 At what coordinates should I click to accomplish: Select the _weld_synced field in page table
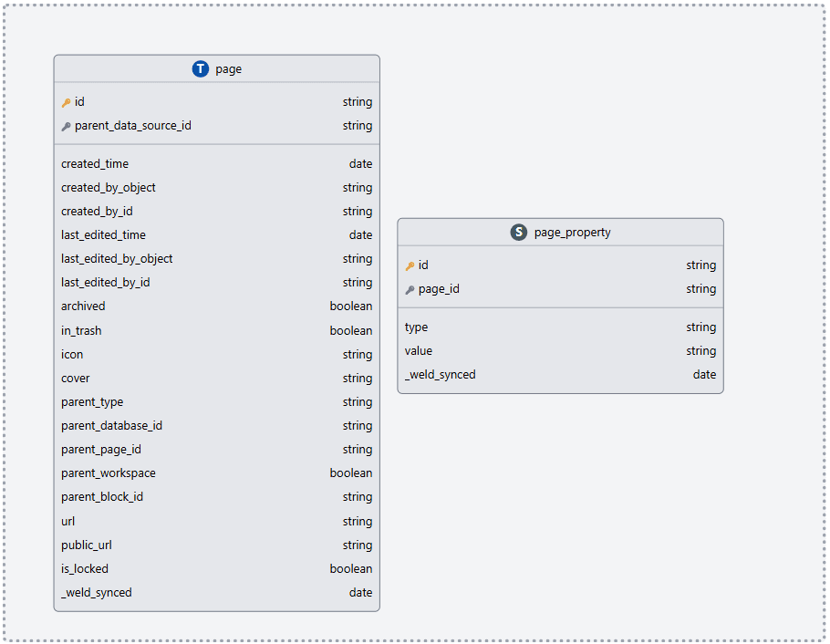pos(97,593)
